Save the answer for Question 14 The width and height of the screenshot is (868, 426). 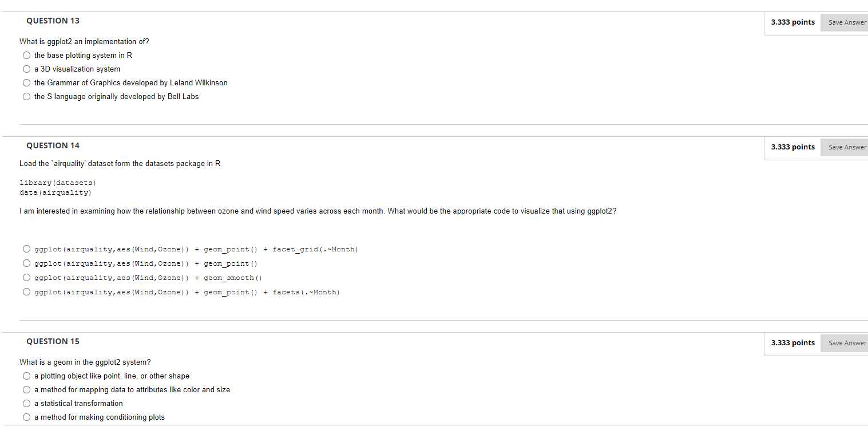pos(846,147)
